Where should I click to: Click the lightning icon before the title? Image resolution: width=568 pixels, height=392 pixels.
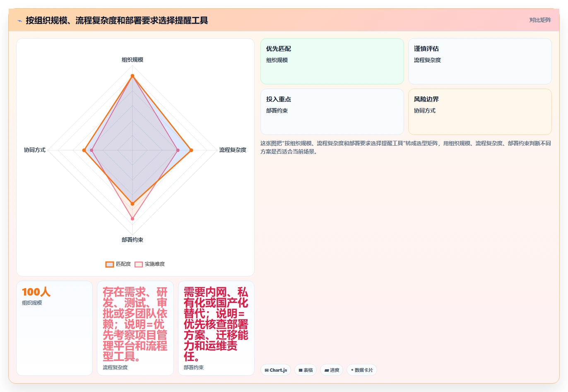pyautogui.click(x=19, y=20)
